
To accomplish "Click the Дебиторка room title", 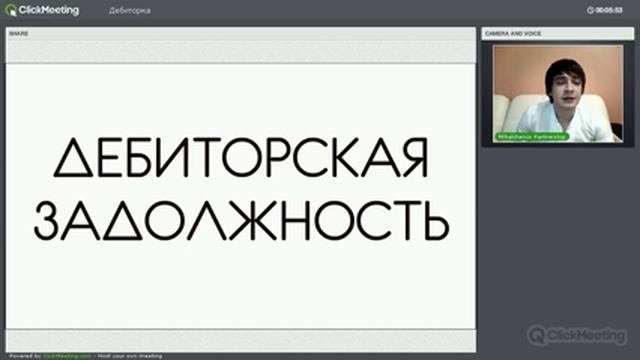I will [129, 11].
